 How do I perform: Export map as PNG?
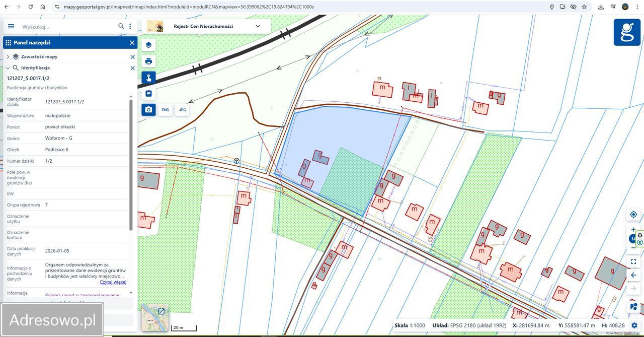tap(166, 109)
